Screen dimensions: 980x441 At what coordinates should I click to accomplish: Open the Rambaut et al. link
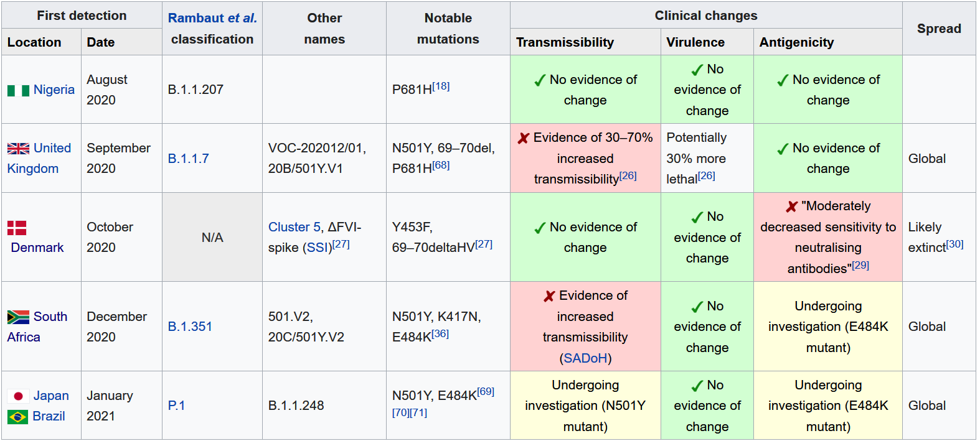212,18
